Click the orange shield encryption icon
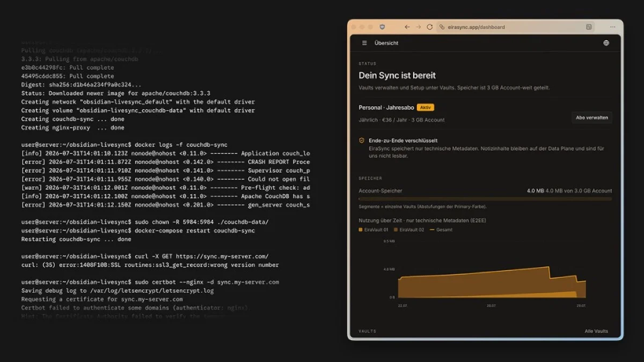This screenshot has width=644, height=362. tap(362, 141)
